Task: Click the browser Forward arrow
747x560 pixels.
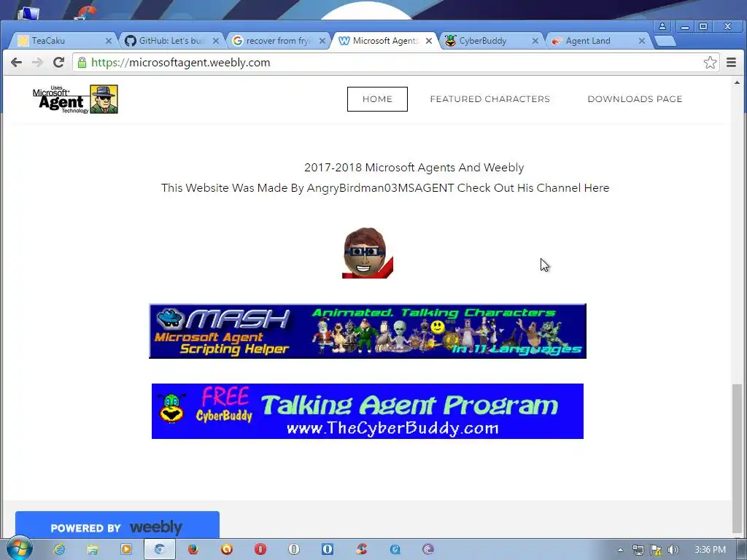Action: pos(37,63)
